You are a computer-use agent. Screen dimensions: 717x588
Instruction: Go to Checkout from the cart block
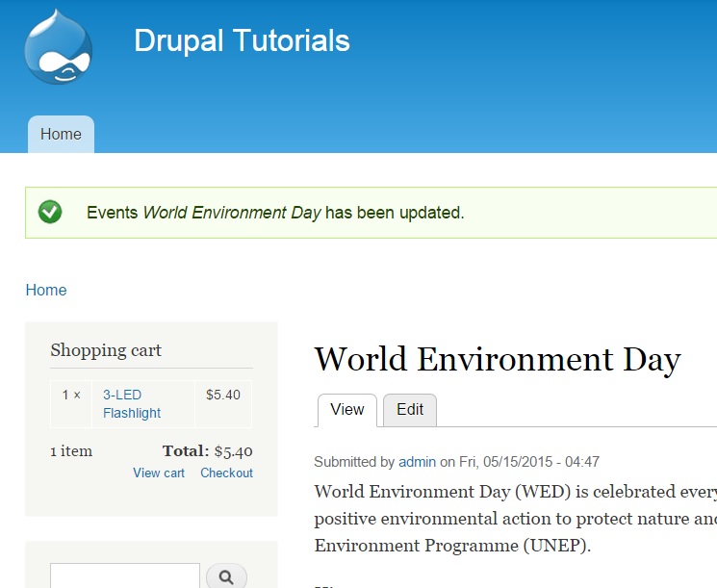click(x=226, y=473)
